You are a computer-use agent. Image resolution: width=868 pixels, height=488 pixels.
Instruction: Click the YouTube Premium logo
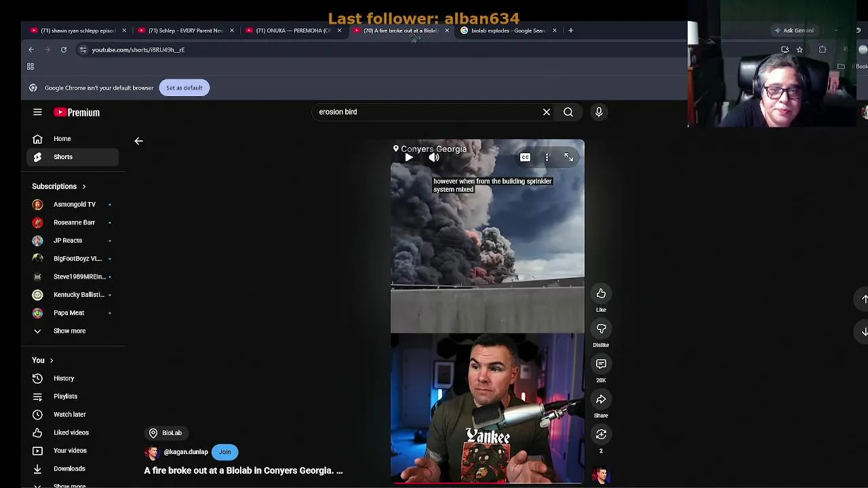point(77,113)
